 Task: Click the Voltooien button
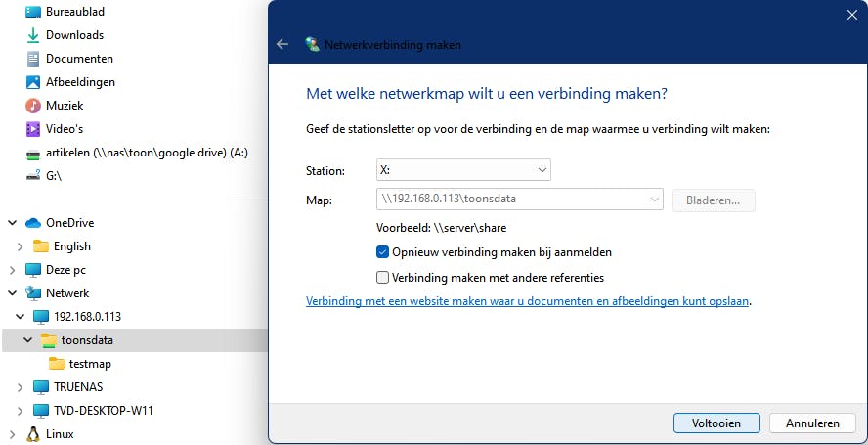click(x=716, y=423)
